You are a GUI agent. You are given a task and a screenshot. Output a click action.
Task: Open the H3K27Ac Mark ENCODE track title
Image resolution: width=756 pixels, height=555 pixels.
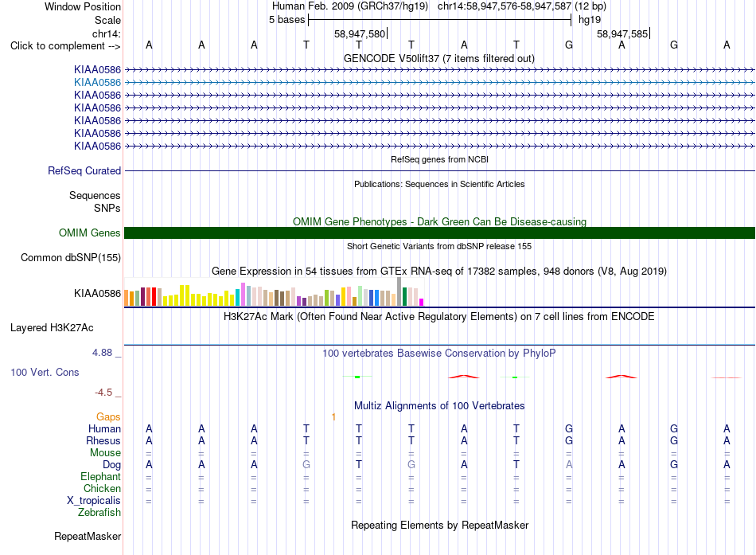[x=439, y=317]
